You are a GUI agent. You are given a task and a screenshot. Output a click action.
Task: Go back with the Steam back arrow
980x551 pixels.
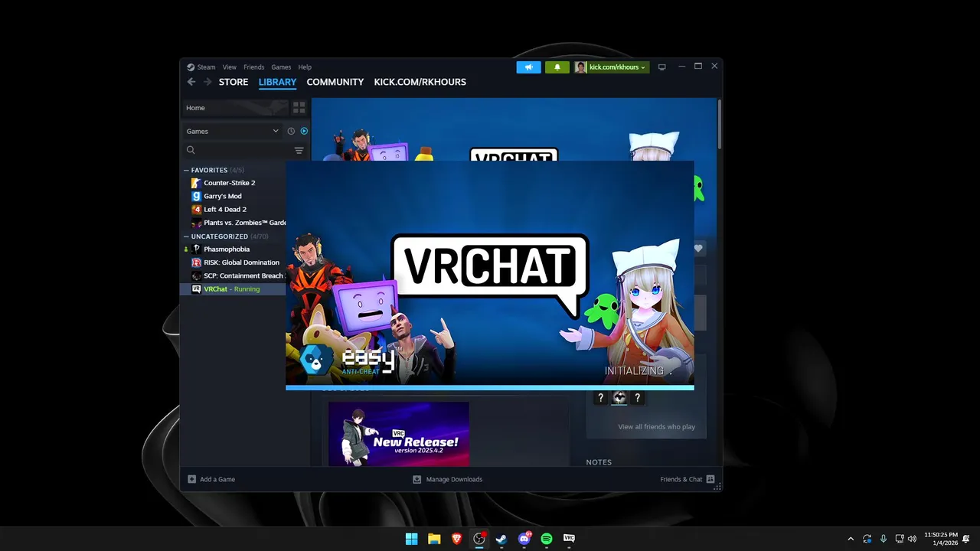click(x=191, y=82)
